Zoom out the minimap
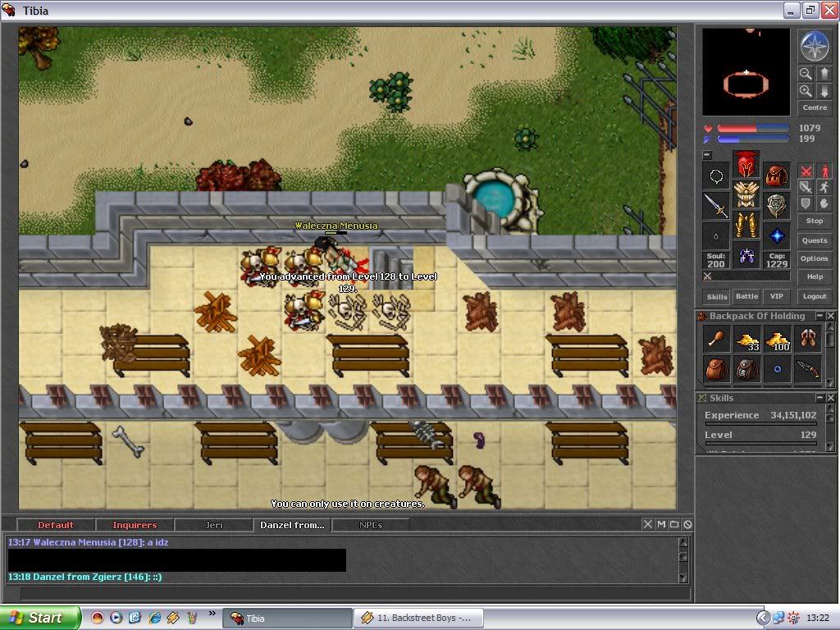 click(806, 74)
